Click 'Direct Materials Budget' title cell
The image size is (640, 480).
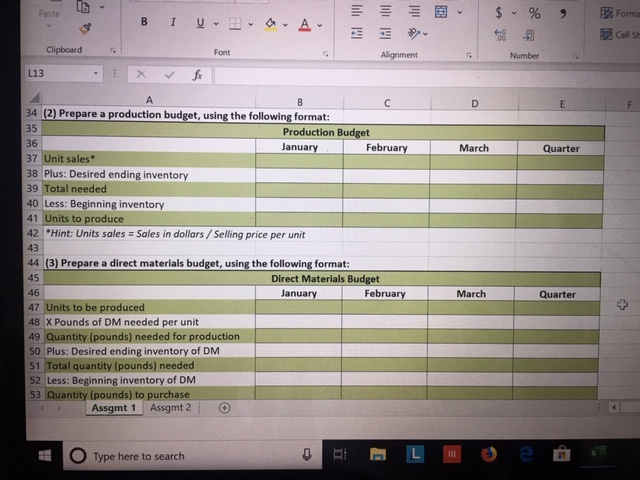click(322, 279)
